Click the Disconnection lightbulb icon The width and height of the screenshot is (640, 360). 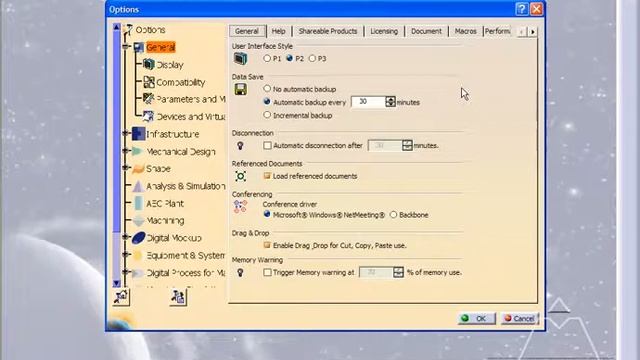(240, 145)
